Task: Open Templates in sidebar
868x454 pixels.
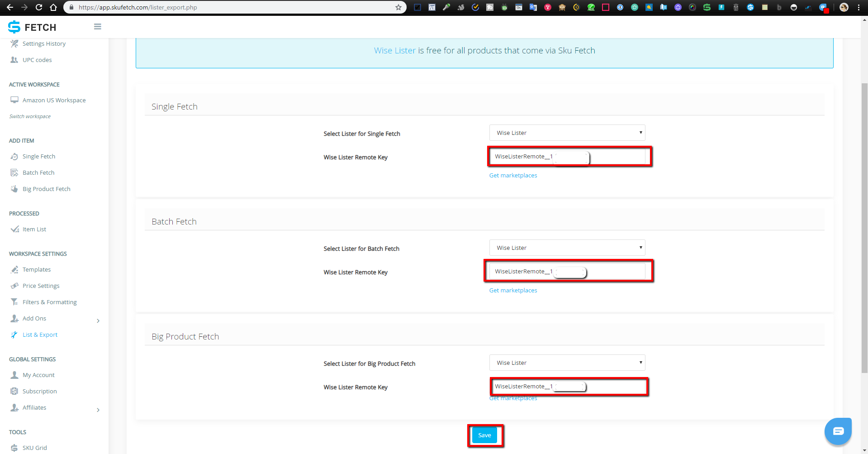Action: (37, 269)
